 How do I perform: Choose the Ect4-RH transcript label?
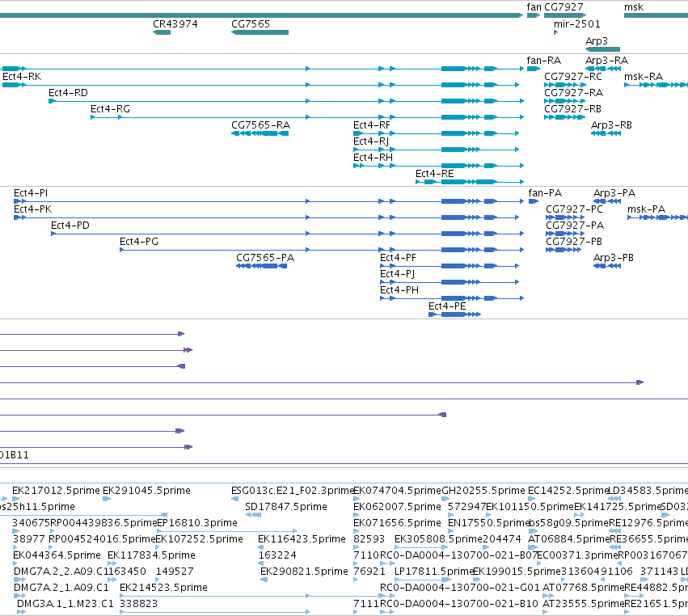[x=373, y=158]
